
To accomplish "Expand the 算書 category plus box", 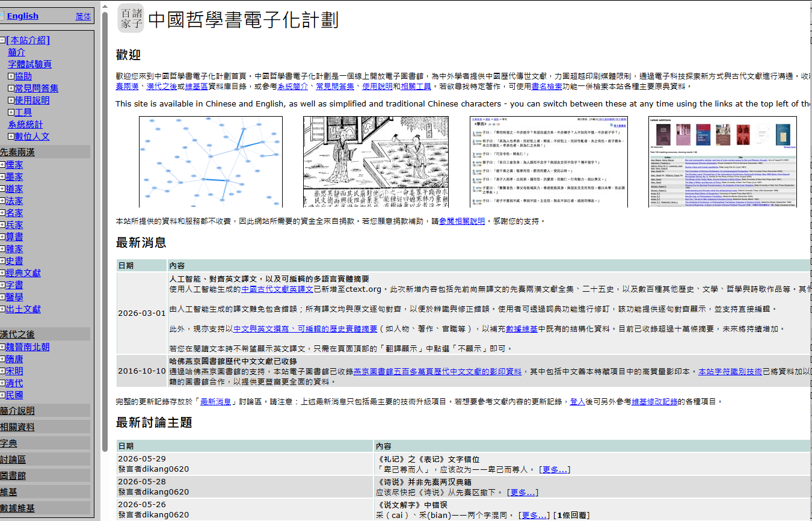I will [2, 237].
